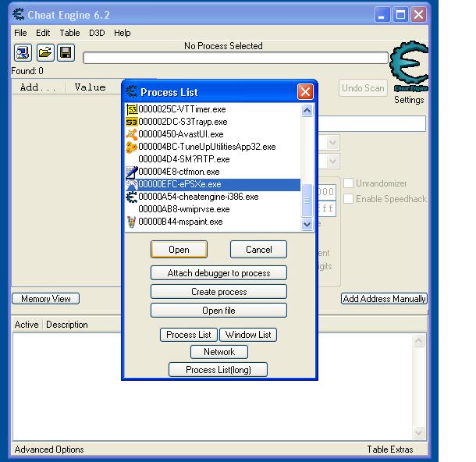The width and height of the screenshot is (476, 462).
Task: Click the process list scroll up arrow
Action: pyautogui.click(x=307, y=110)
